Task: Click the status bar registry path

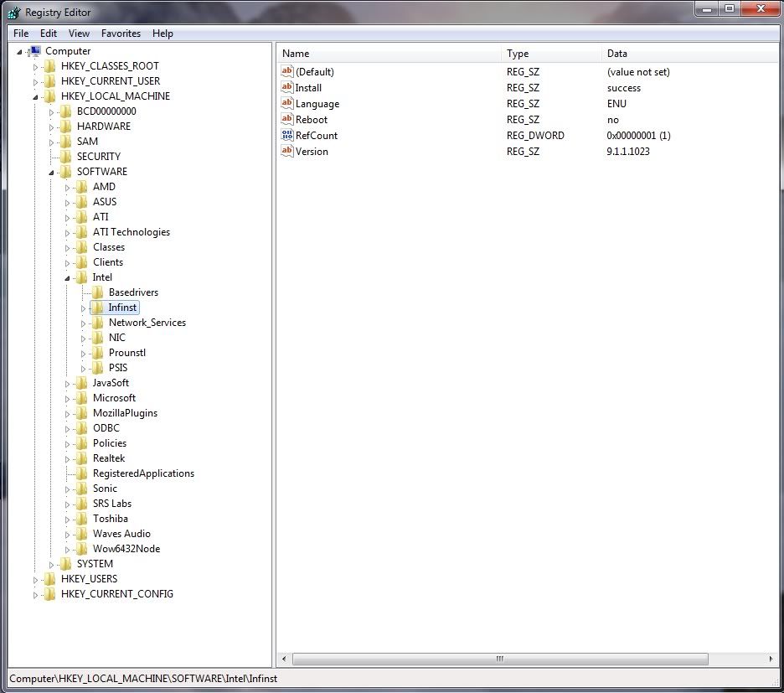Action: [143, 679]
